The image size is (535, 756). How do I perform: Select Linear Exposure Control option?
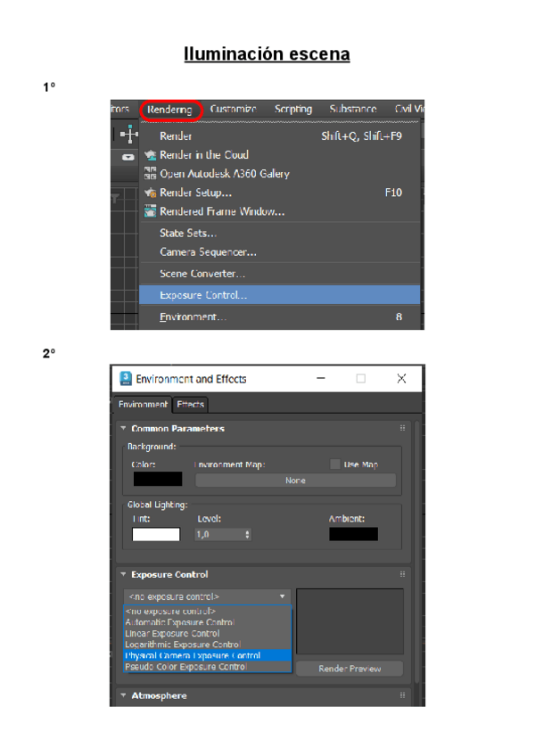click(x=208, y=633)
